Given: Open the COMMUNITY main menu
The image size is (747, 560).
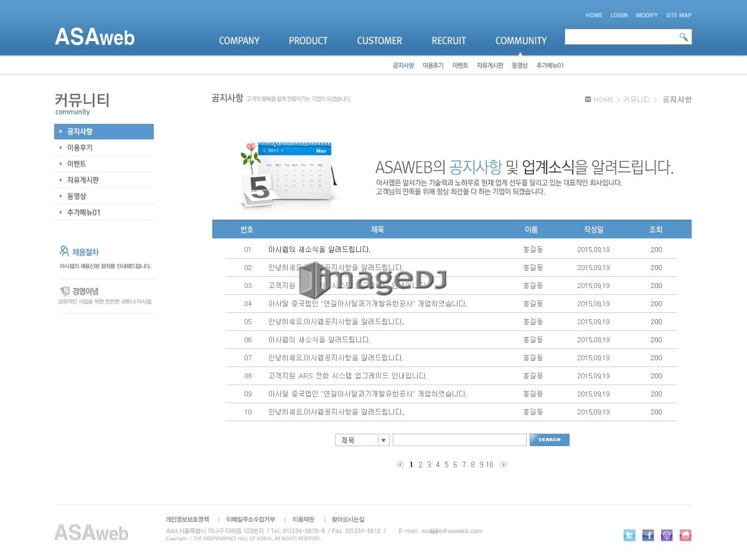Looking at the screenshot, I should (x=521, y=40).
